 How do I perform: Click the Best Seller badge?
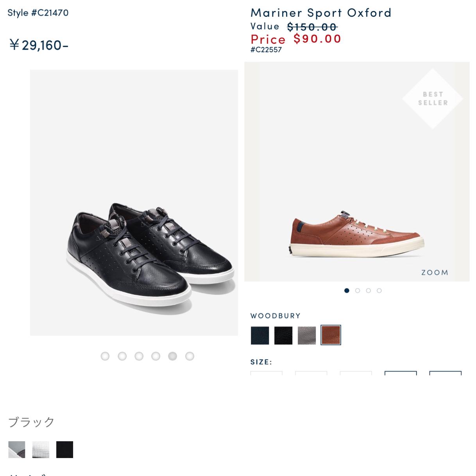tap(433, 98)
